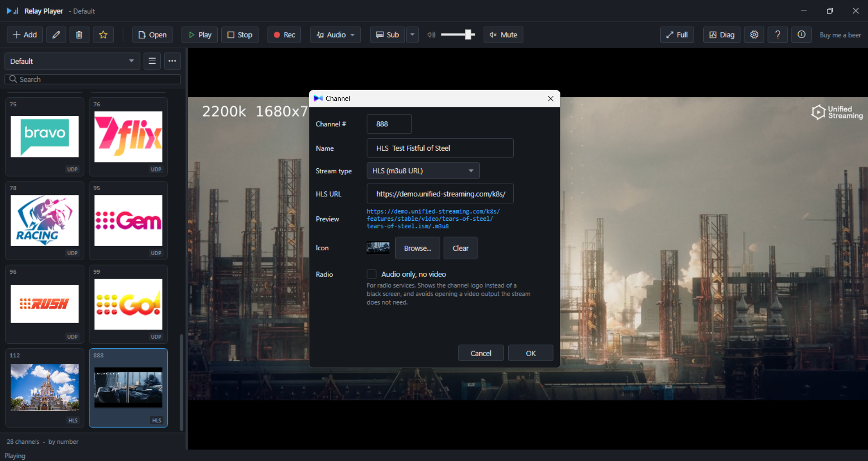Focus the channel Search field

pos(93,79)
